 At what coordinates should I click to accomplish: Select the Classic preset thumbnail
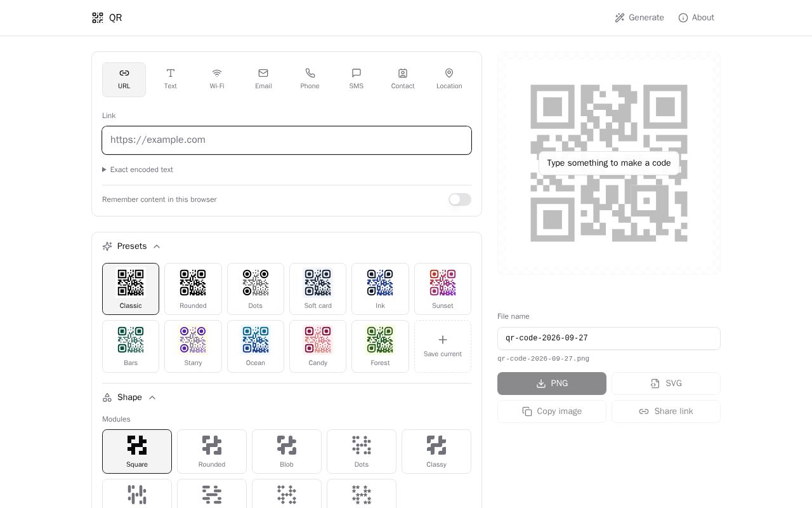131,289
